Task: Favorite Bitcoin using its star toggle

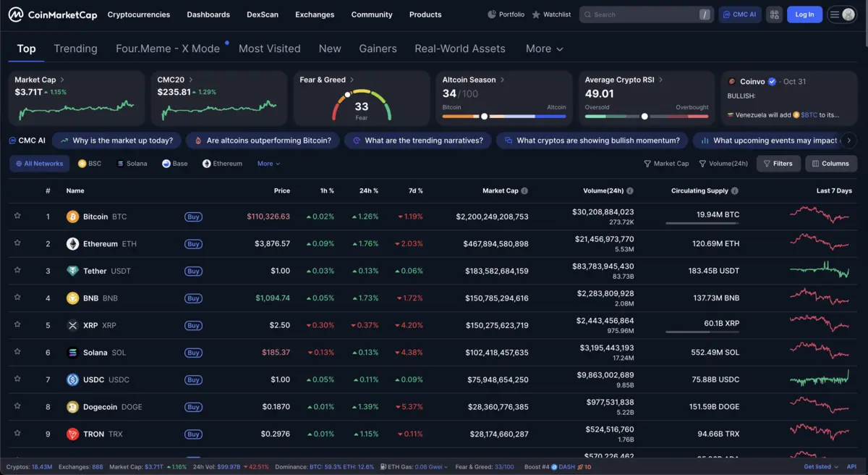Action: coord(17,217)
